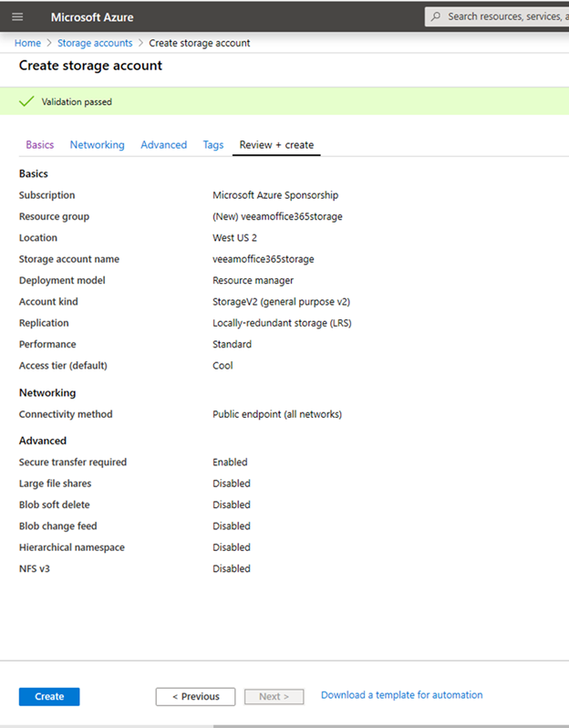Click the chevron after Storage accounts breadcrumb
The width and height of the screenshot is (569, 728).
140,43
